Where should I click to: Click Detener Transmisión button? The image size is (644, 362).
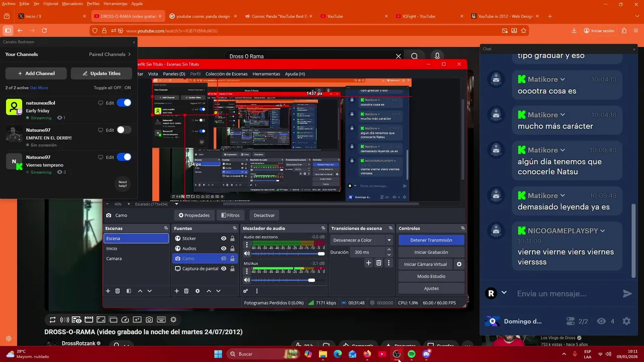431,240
